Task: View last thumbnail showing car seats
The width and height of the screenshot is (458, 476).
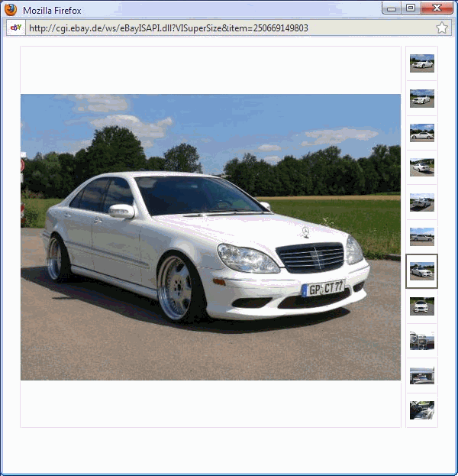Action: pyautogui.click(x=422, y=410)
